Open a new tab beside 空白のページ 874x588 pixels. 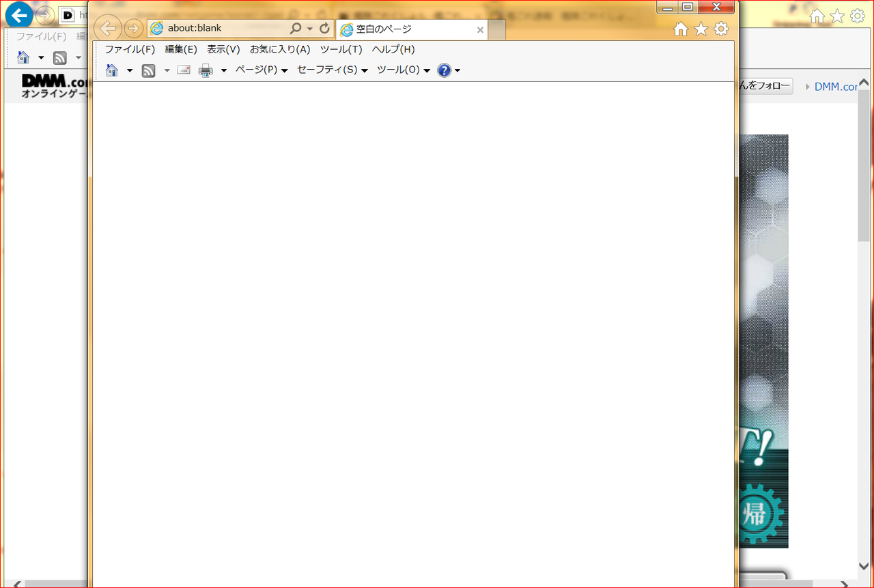tap(497, 30)
